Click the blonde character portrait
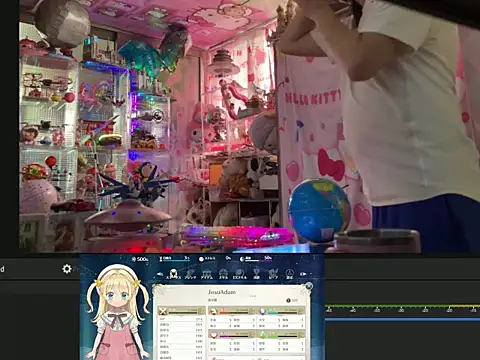 tap(118, 312)
